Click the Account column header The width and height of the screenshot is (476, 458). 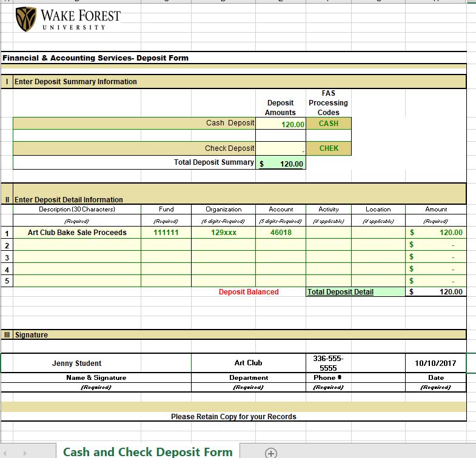(281, 209)
